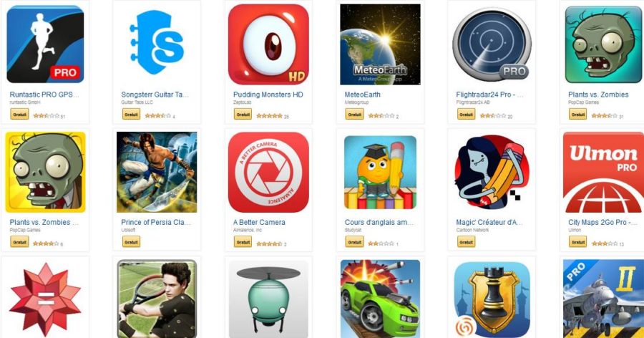This screenshot has height=338, width=644.
Task: Select the Songsterr guitar headstock icon
Action: point(157,43)
